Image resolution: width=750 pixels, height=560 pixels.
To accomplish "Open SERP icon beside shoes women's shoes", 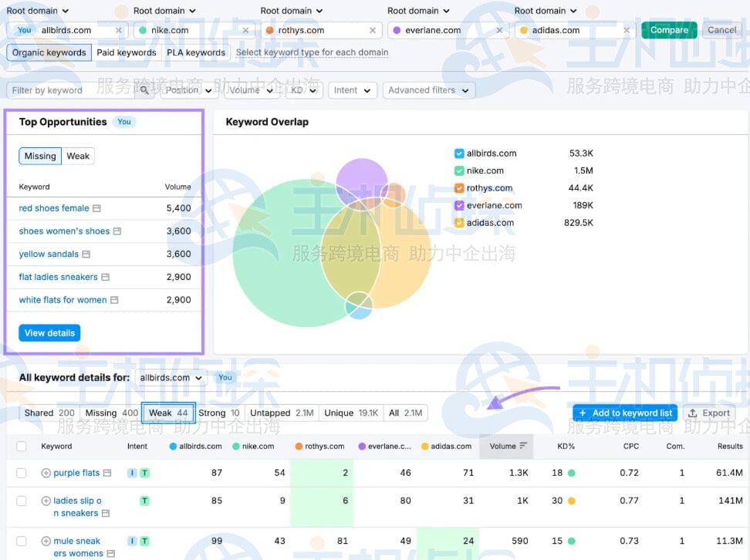I will click(117, 231).
